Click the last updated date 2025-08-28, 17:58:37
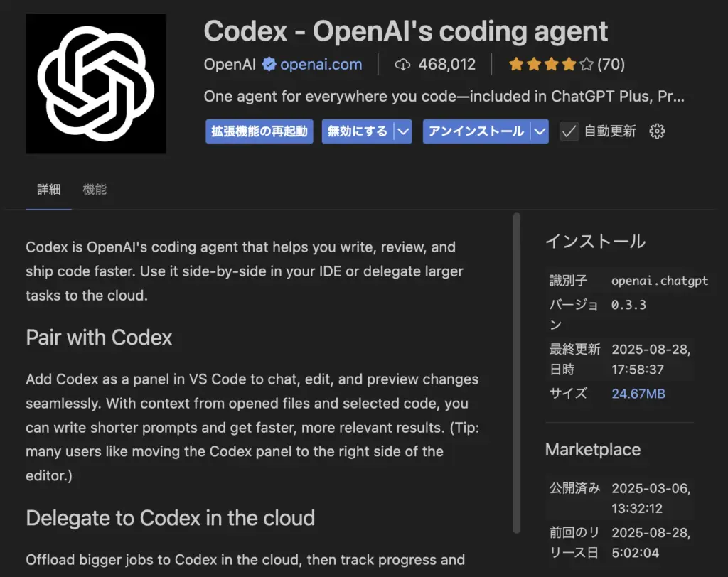728x577 pixels. (651, 360)
